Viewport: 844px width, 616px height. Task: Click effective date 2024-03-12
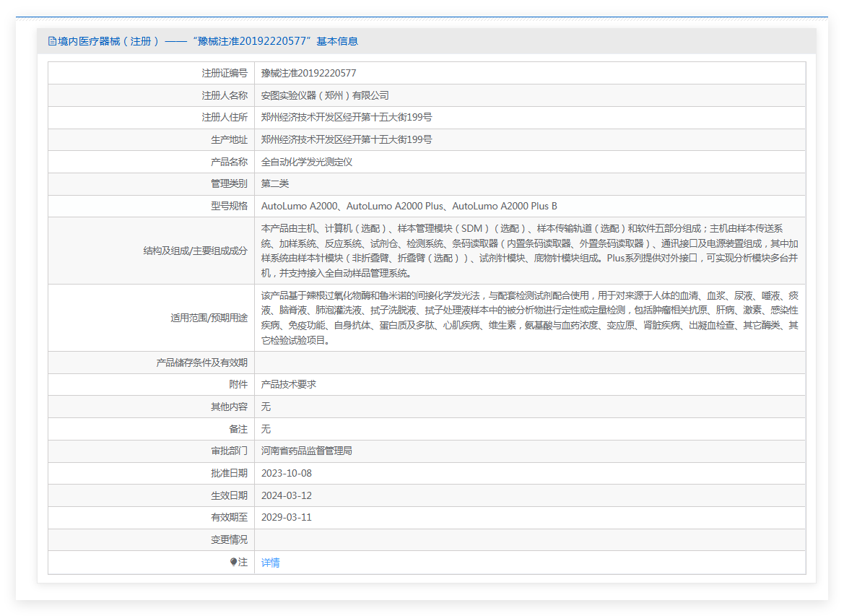[287, 496]
